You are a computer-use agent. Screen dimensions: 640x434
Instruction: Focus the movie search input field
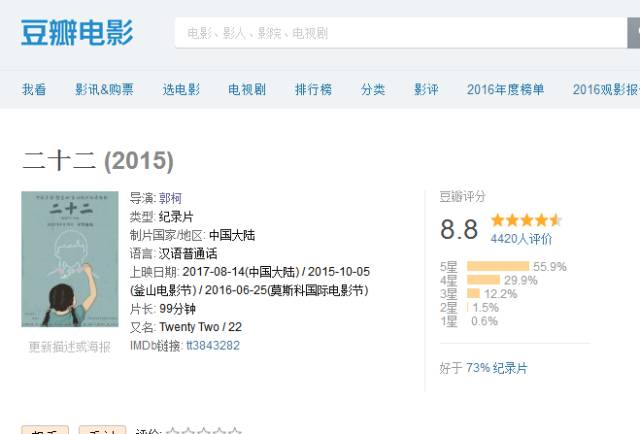click(x=400, y=33)
